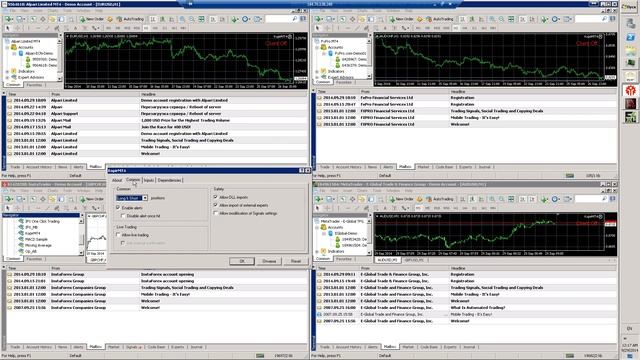Toggle AutoTrading in E-Global window toolbar
The height and width of the screenshot is (360, 640).
click(x=440, y=199)
